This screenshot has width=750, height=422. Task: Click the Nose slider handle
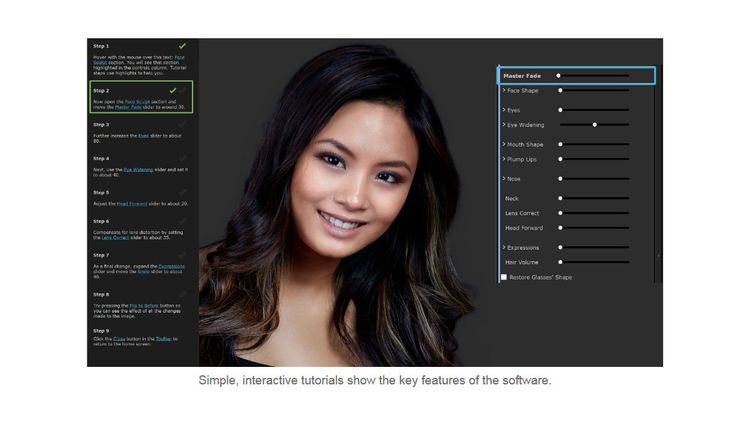point(560,178)
